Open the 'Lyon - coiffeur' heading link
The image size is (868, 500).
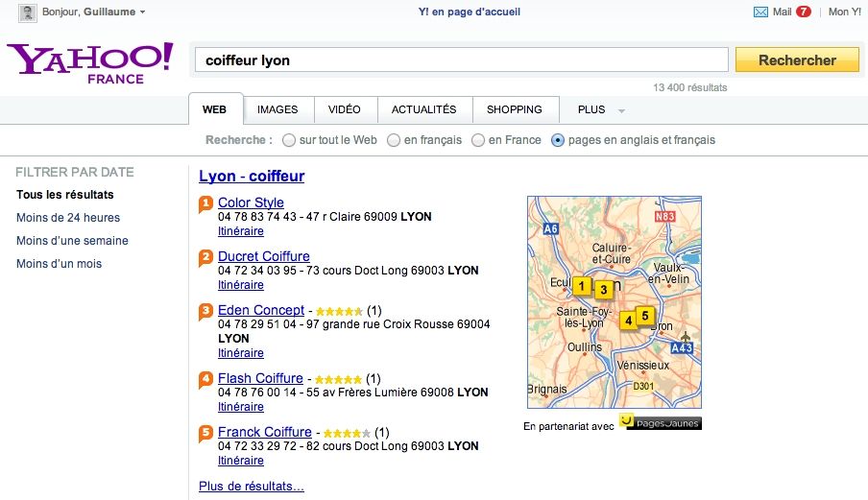(x=252, y=177)
